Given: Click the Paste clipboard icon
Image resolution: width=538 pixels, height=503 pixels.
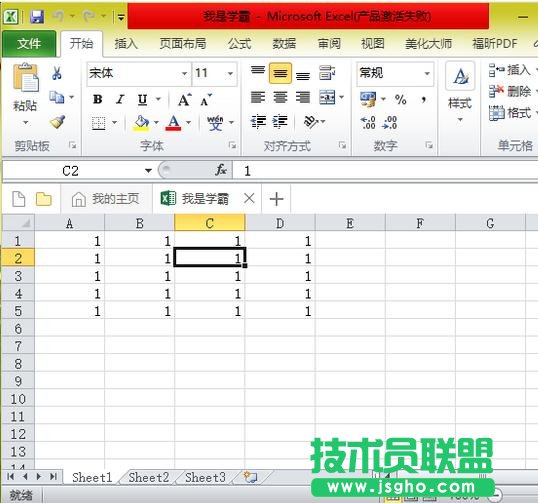Looking at the screenshot, I should point(25,78).
